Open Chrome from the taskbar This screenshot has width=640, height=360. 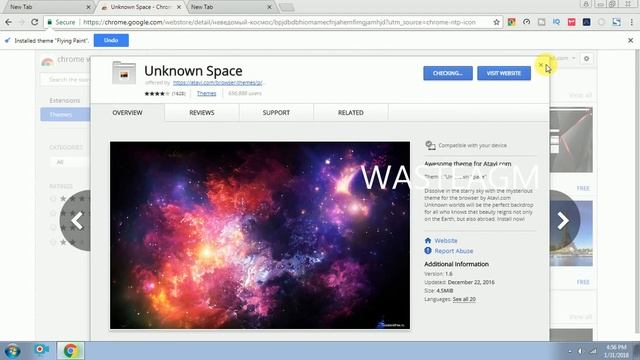tap(70, 351)
